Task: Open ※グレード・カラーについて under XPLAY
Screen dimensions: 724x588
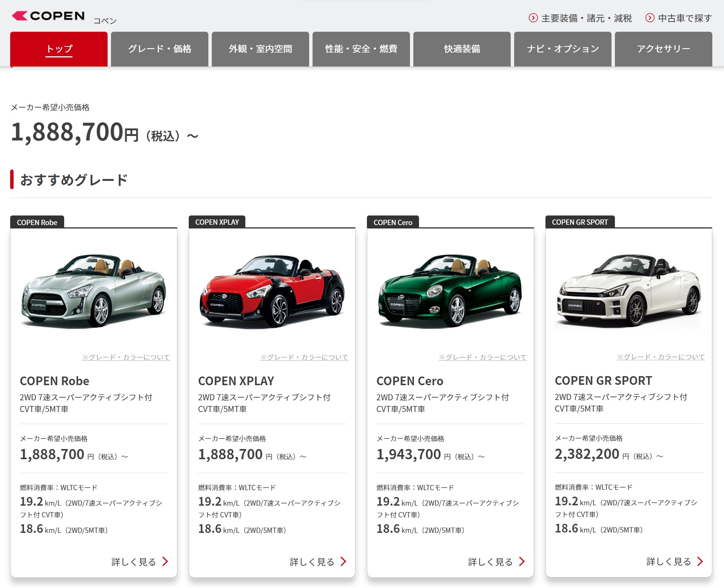Action: click(x=304, y=357)
